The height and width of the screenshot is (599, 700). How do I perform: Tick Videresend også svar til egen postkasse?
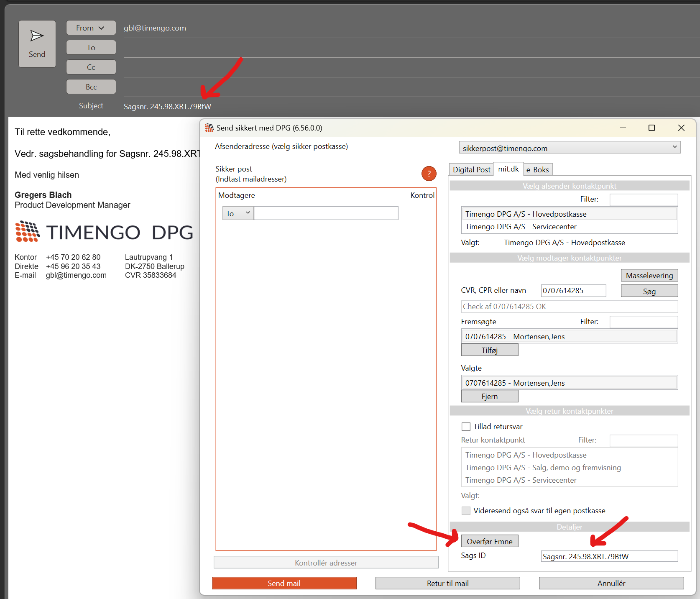[x=466, y=511]
